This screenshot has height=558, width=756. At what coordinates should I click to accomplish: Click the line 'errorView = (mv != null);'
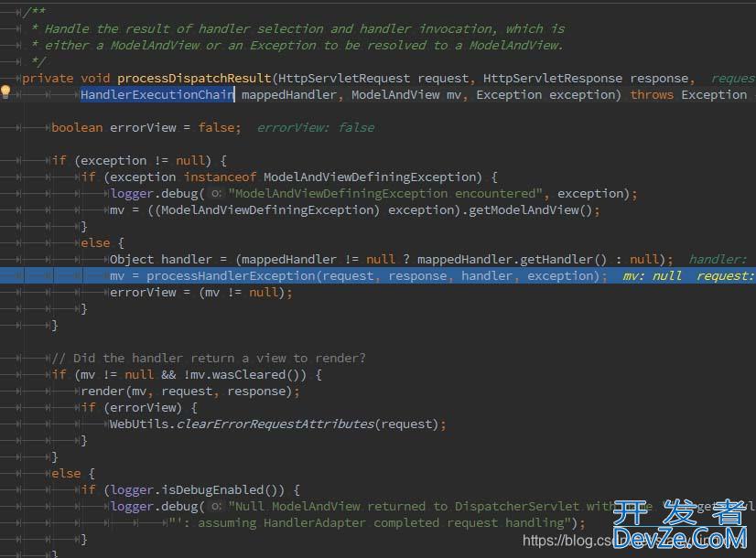point(200,293)
